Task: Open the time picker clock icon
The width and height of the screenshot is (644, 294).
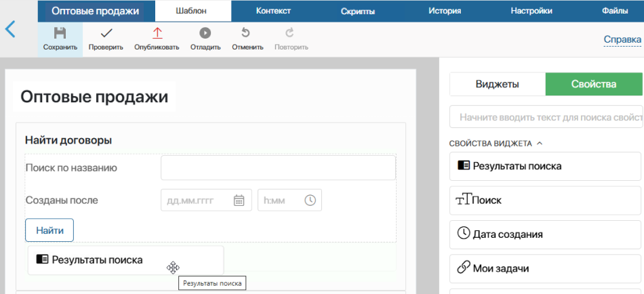Action: (x=310, y=200)
